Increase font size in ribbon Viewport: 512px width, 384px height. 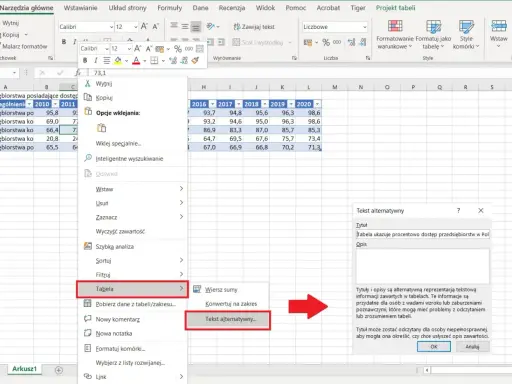click(x=144, y=26)
